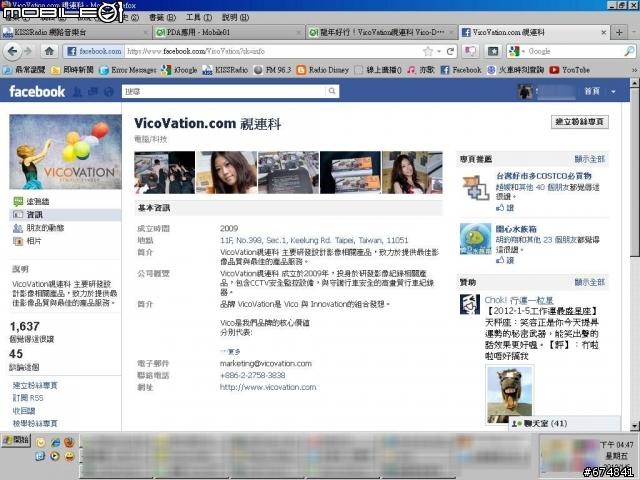The height and width of the screenshot is (480, 640).
Task: Open Windows Media Player quick launch icon
Action: click(x=55, y=456)
